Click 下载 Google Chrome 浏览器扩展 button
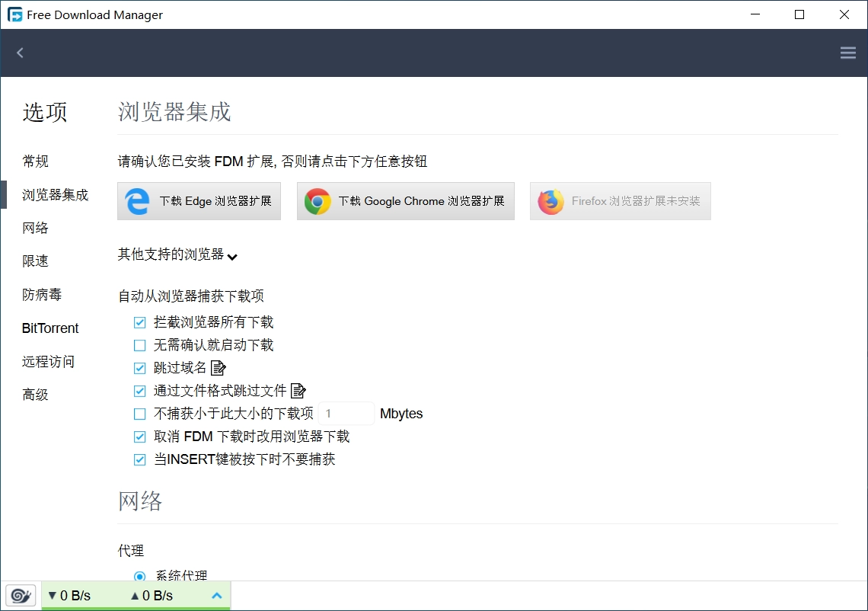Viewport: 868px width, 611px height. [405, 202]
